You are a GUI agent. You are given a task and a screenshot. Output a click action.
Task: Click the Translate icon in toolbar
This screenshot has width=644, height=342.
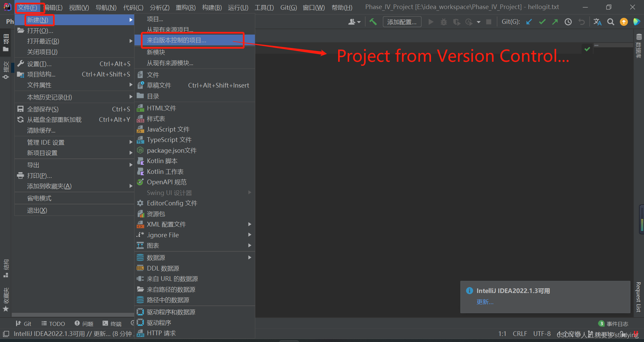pos(597,22)
